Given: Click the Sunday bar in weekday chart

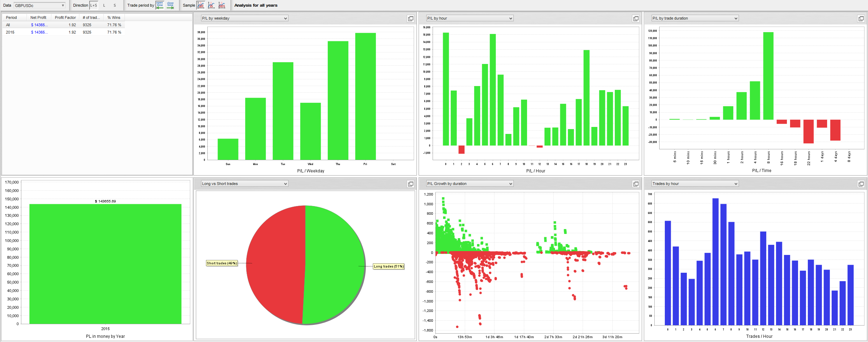Looking at the screenshot, I should pyautogui.click(x=228, y=149).
